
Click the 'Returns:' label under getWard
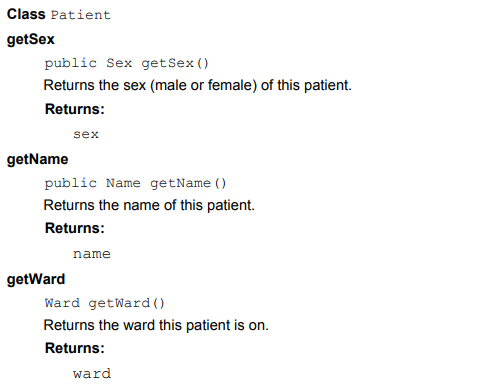coord(75,348)
